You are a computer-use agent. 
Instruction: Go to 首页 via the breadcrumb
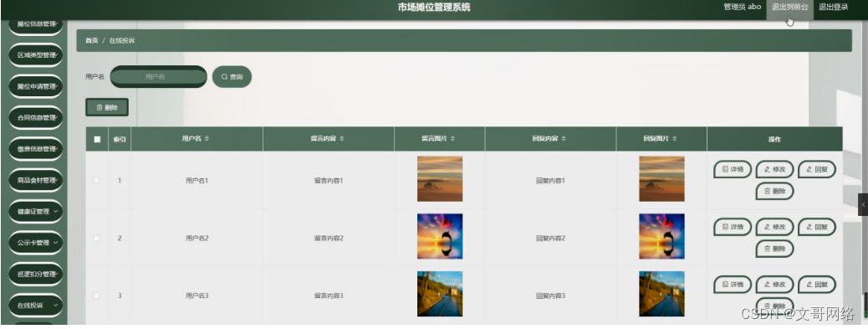pos(91,40)
